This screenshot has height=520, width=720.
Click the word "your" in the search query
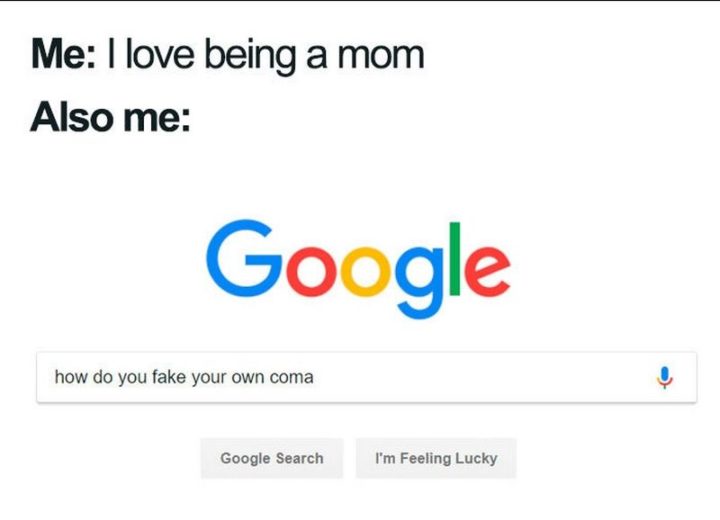point(210,378)
